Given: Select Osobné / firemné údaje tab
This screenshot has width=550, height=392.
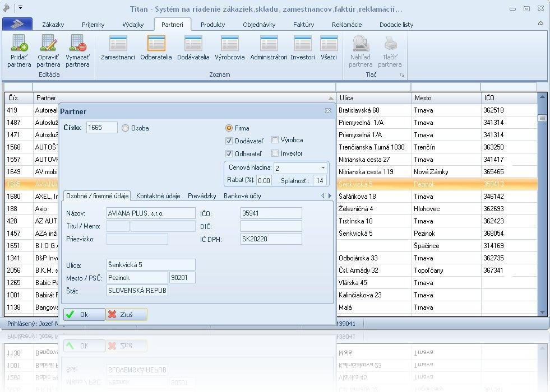Looking at the screenshot, I should coord(97,196).
